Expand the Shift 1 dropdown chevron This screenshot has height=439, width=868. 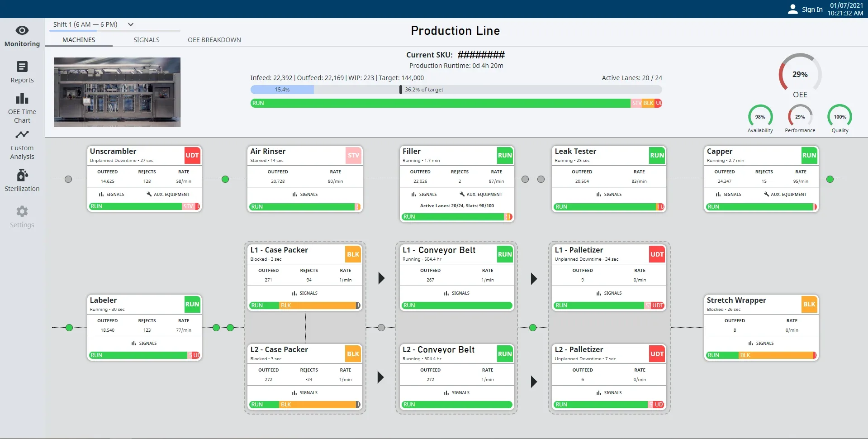click(x=131, y=24)
